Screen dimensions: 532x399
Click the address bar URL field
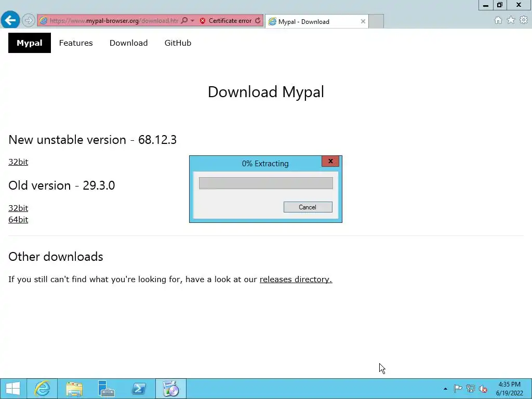(114, 21)
